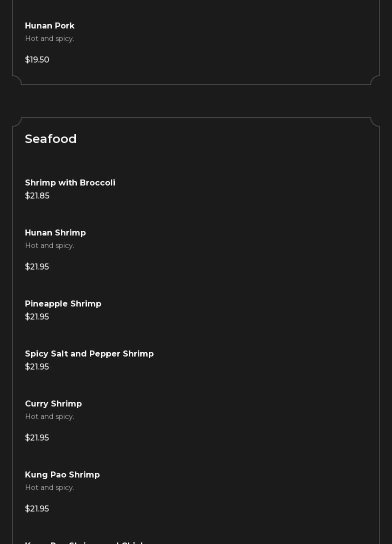Select the Kung Pao Shrimp dish title
Viewport: 392px width, 544px height.
[x=62, y=474]
